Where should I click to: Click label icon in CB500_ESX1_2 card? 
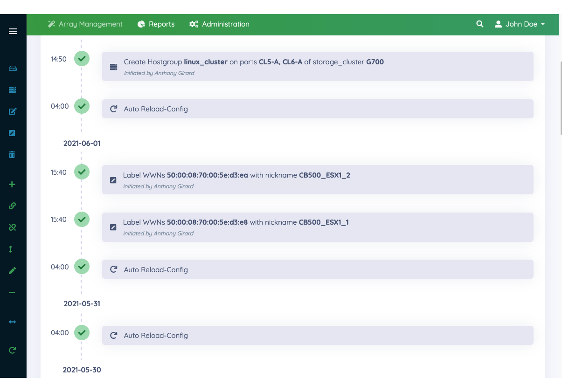pos(113,180)
